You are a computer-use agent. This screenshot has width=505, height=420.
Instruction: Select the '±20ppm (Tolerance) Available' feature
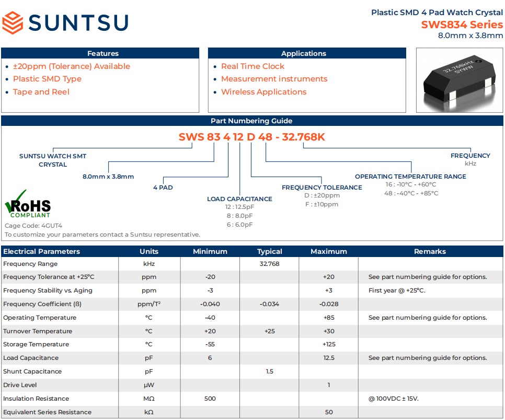point(72,66)
